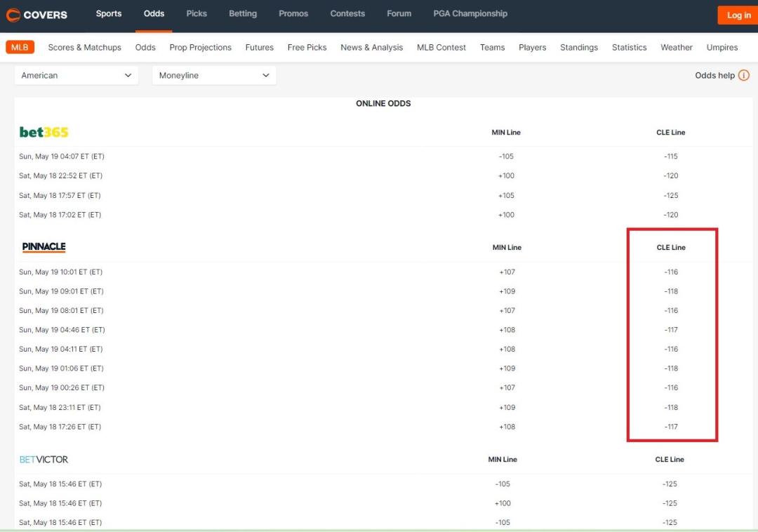Click the BetVictor sportsbook logo
Viewport: 758px width, 532px height.
point(44,460)
